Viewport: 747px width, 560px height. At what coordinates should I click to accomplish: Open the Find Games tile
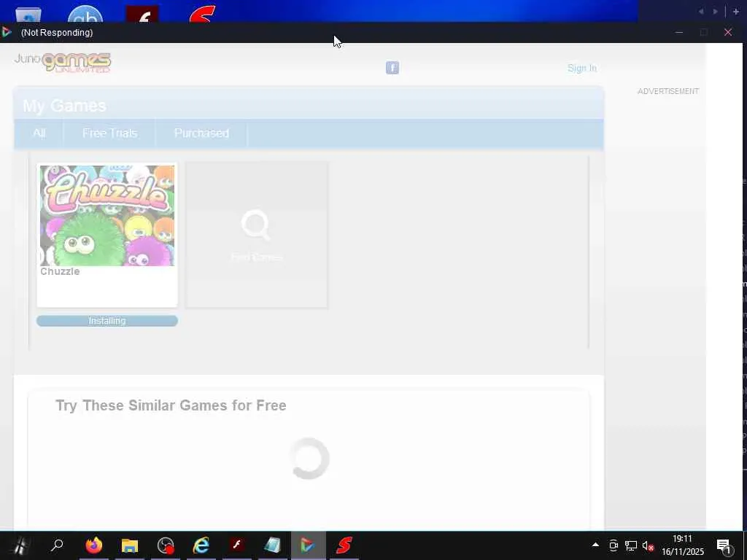256,234
